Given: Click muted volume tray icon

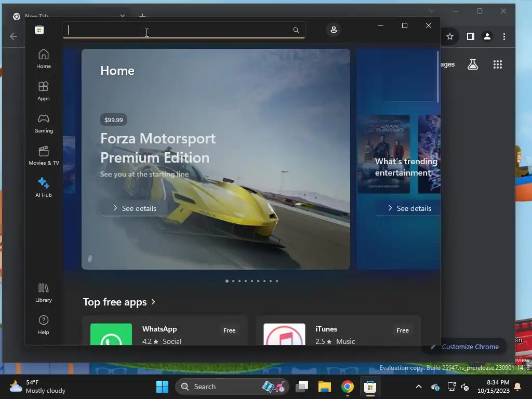Looking at the screenshot, I should (465, 387).
